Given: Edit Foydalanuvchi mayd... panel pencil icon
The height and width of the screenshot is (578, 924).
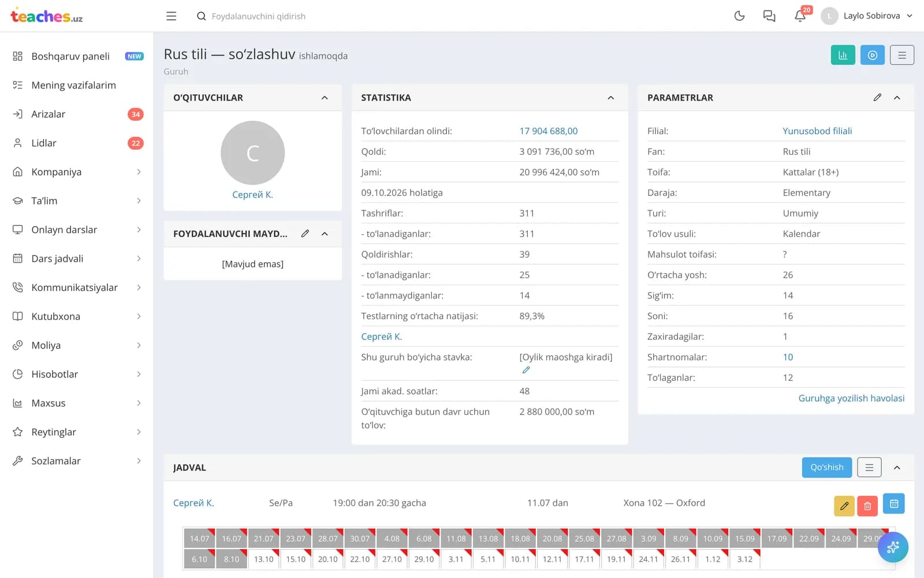Looking at the screenshot, I should click(x=305, y=234).
